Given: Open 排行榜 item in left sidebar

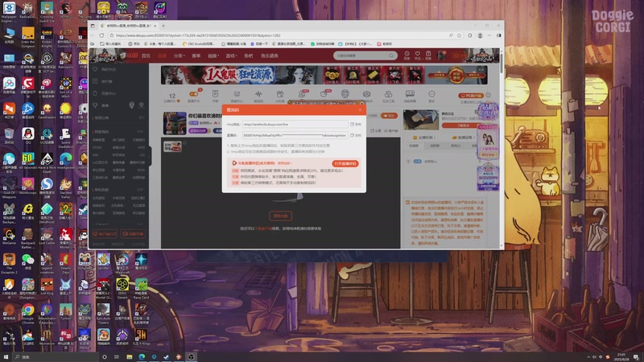Looking at the screenshot, I should click(103, 81).
